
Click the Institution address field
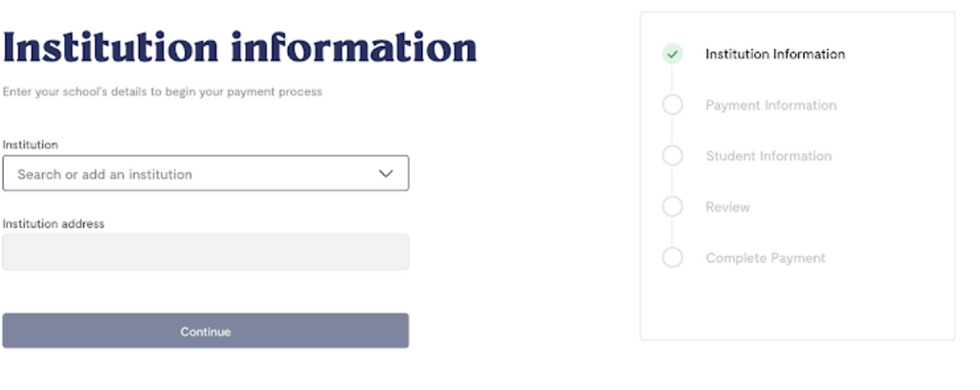pos(206,252)
